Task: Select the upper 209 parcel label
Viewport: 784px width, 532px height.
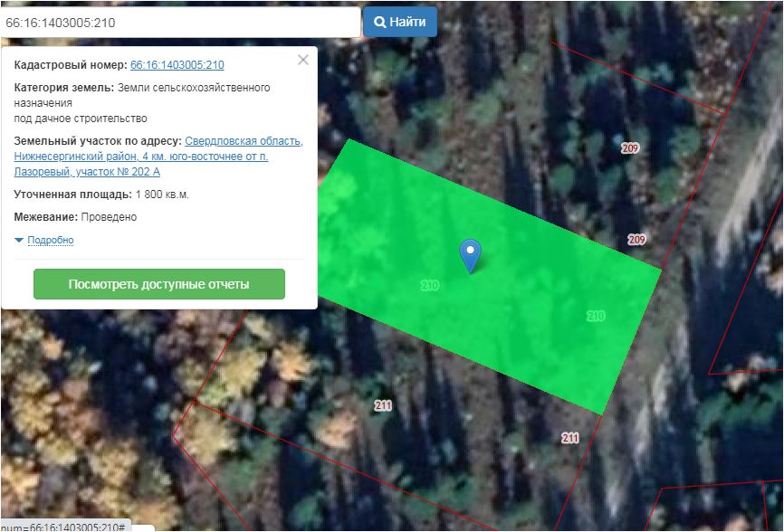Action: [x=630, y=147]
